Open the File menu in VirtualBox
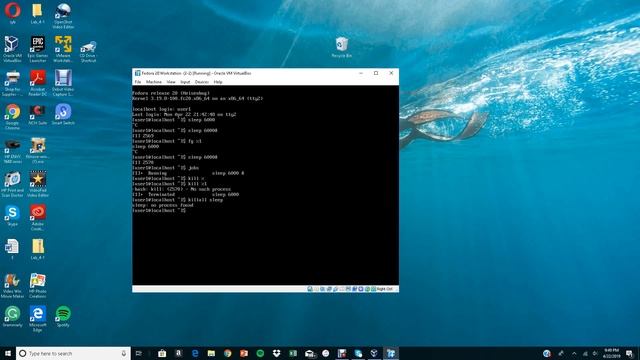This screenshot has width=640, height=360. pyautogui.click(x=138, y=82)
